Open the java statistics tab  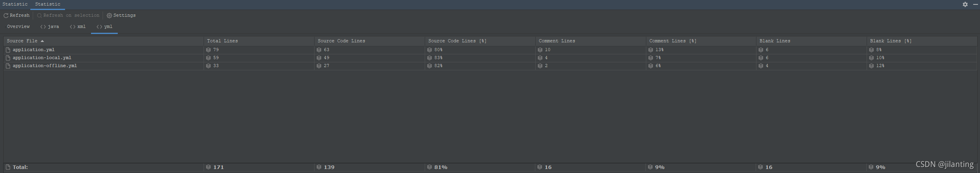pyautogui.click(x=50, y=27)
